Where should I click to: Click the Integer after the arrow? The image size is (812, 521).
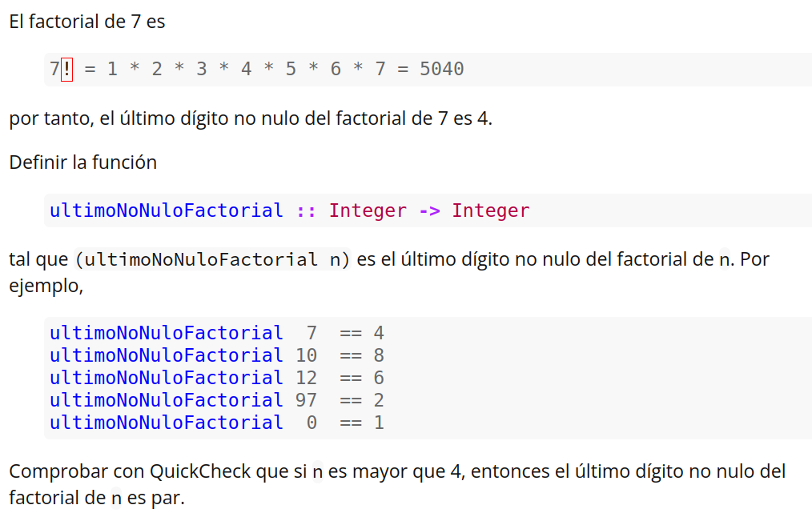[x=490, y=210]
